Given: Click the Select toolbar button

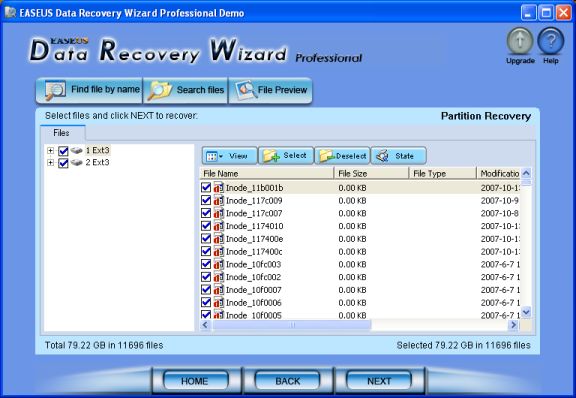Looking at the screenshot, I should coord(286,156).
